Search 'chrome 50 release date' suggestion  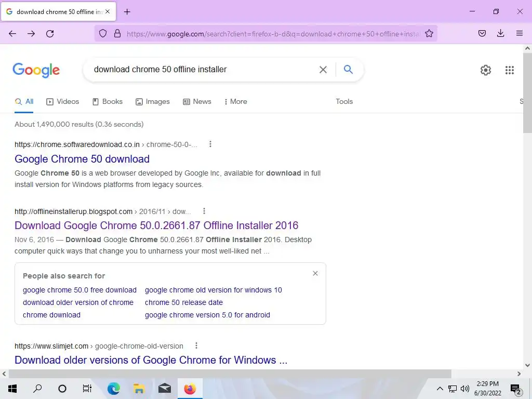pos(184,302)
